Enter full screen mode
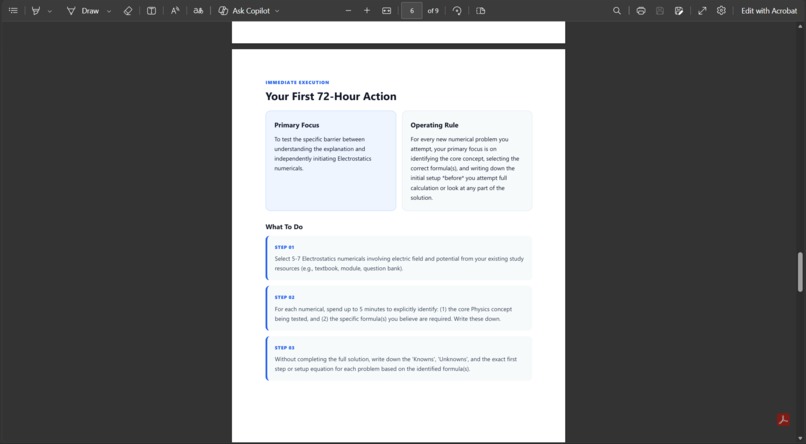Screen dimensions: 806x444 [702, 10]
